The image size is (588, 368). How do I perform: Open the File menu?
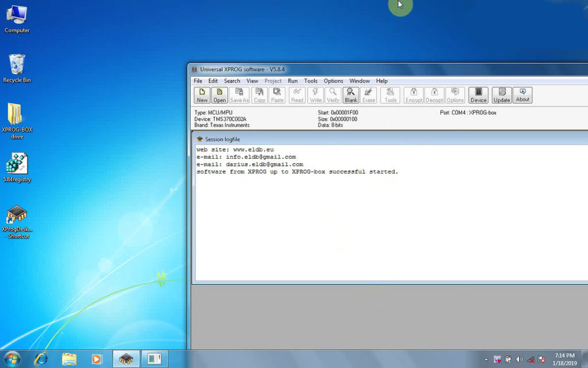point(198,80)
